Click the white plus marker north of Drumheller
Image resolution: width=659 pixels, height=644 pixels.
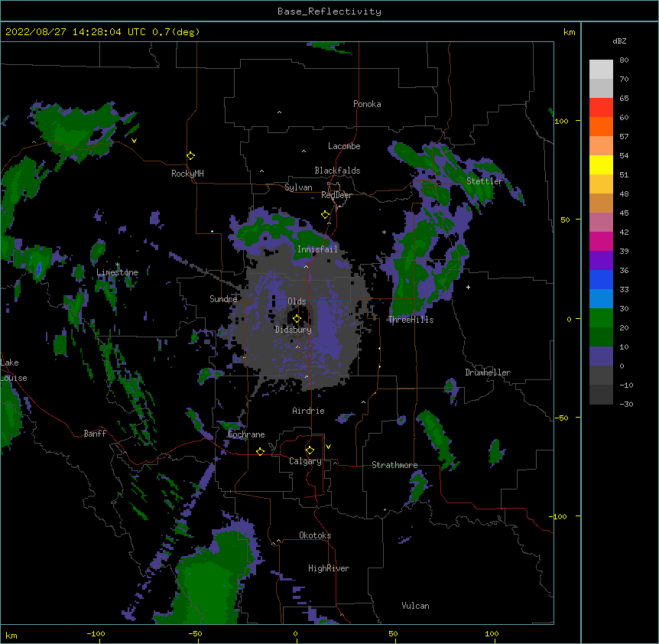pos(468,287)
